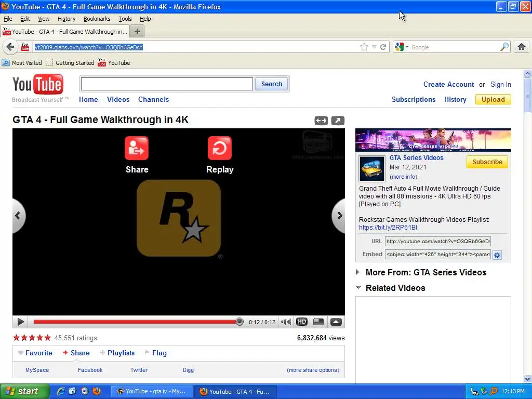
Task: Click the Share tab below the video
Action: click(x=76, y=353)
